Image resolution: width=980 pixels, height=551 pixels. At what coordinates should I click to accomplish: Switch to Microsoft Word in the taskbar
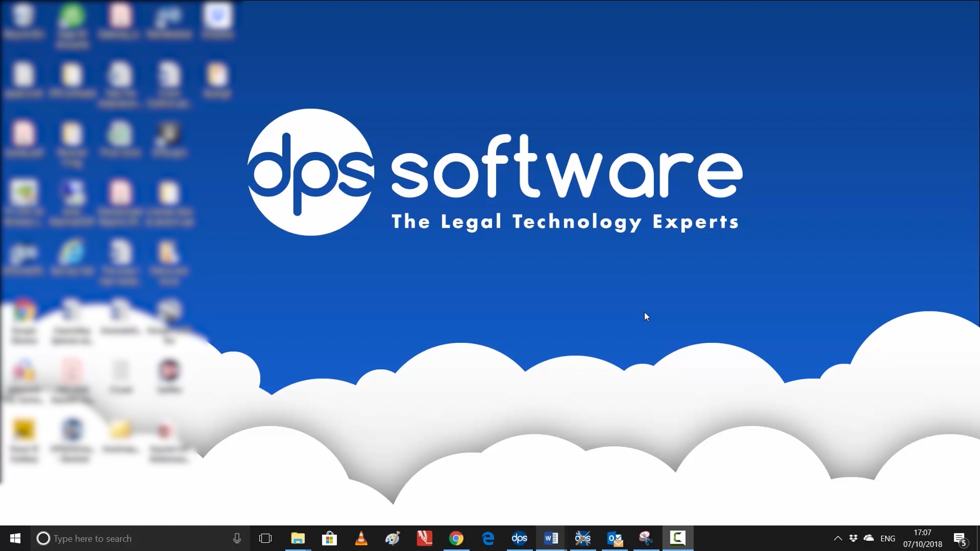pyautogui.click(x=551, y=538)
